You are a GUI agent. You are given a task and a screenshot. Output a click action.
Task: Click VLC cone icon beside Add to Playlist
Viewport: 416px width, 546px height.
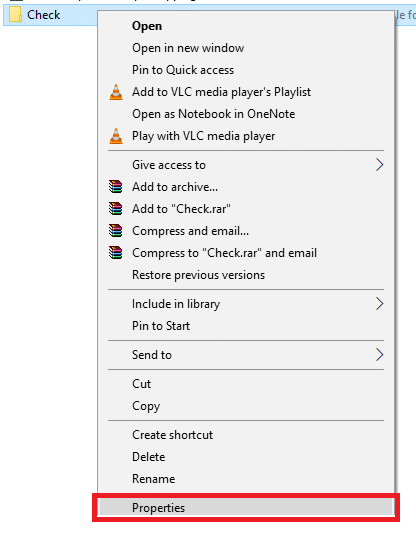(x=116, y=92)
